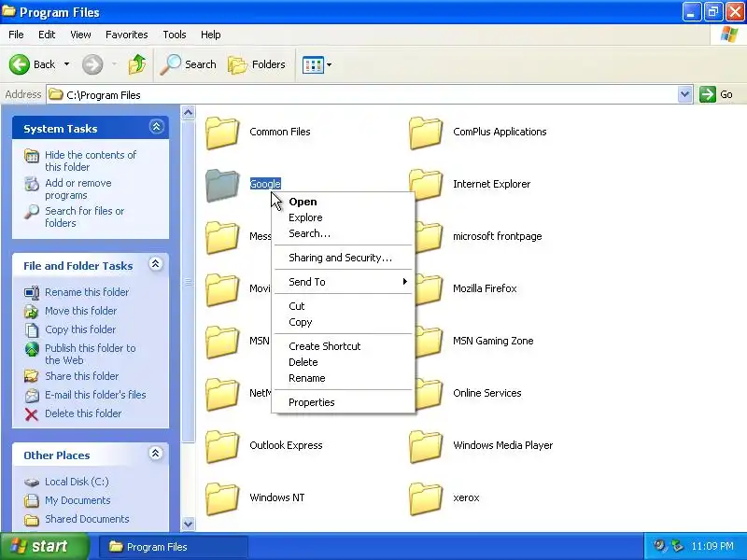Go back using the green Back arrow
This screenshot has height=560, width=747.
coord(20,64)
